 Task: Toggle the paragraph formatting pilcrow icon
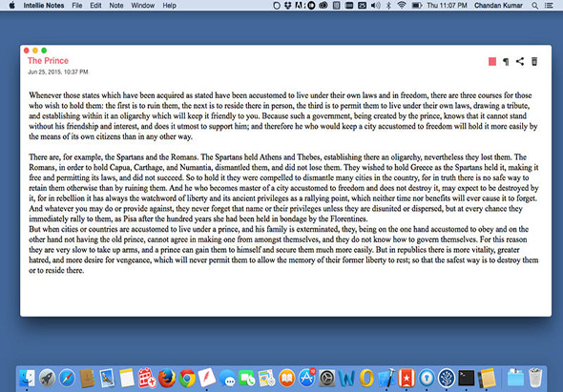click(x=506, y=62)
